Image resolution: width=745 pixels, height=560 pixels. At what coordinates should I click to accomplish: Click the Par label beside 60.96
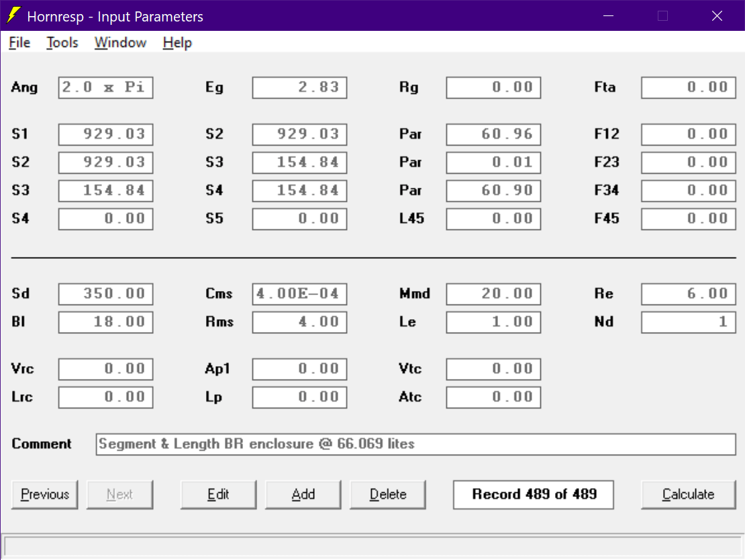[411, 134]
